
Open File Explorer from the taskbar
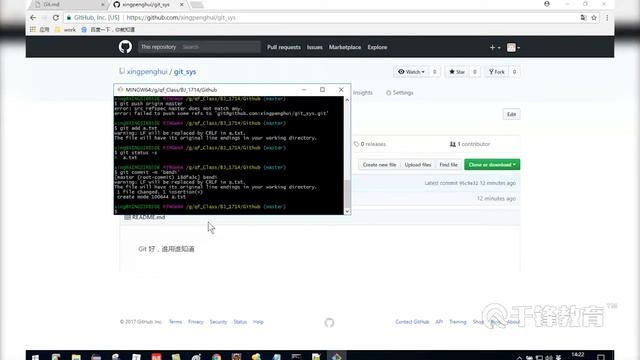76,357
